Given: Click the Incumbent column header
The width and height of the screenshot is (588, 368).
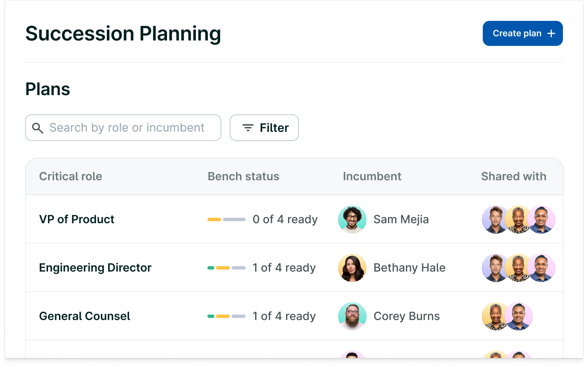Looking at the screenshot, I should [372, 176].
